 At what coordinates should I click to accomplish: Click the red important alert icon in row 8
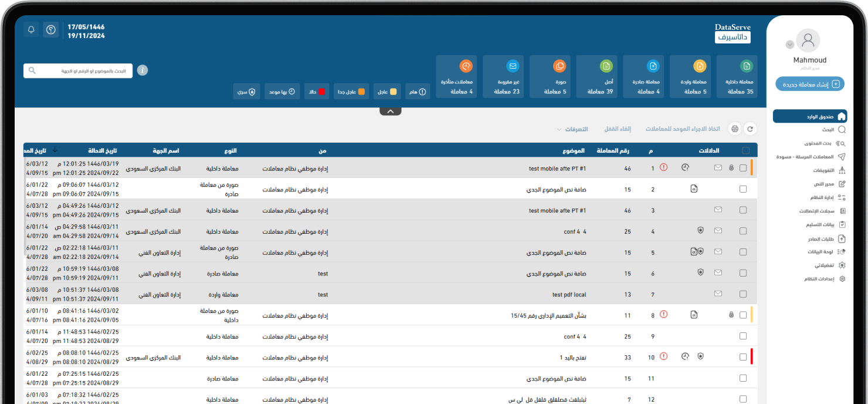664,315
